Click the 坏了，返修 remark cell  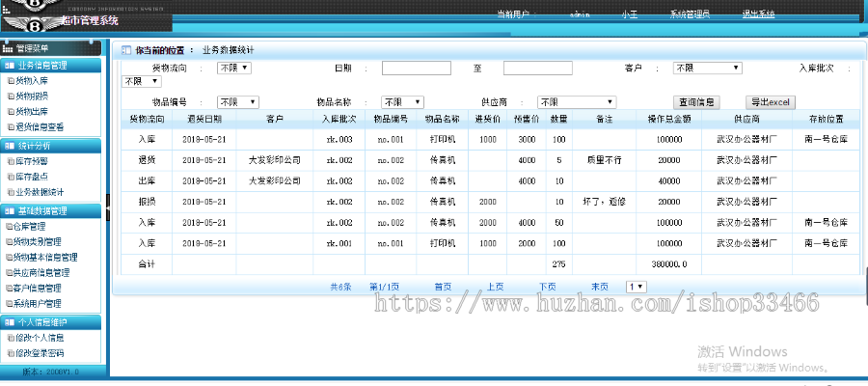coord(605,202)
